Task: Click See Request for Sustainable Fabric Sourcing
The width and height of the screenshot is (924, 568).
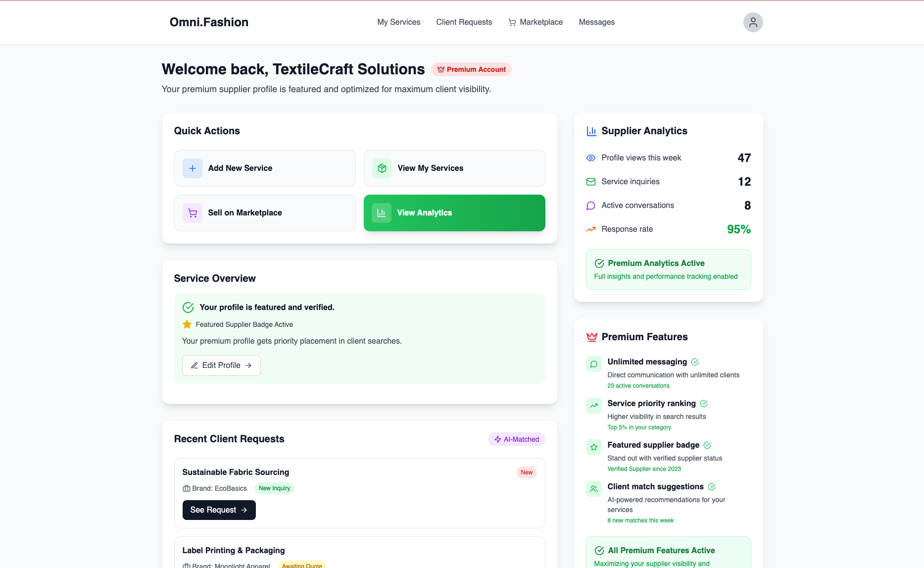Action: [x=219, y=510]
